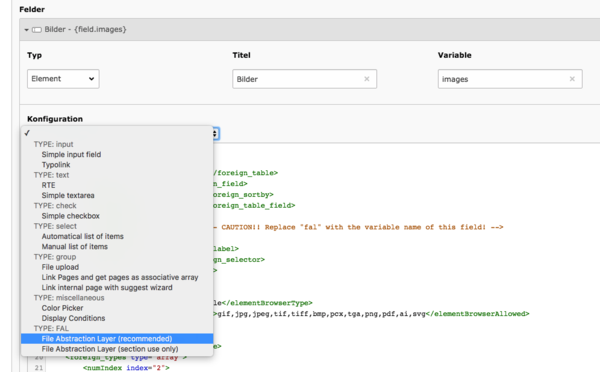Viewport: 600px width, 372px height.
Task: Click into the Titel field with Bilder
Action: point(305,79)
